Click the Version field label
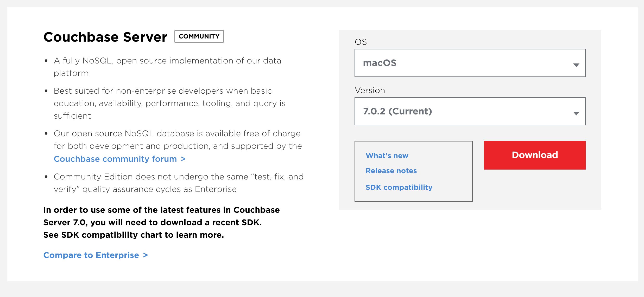Viewport: 644px width, 297px height. [370, 90]
